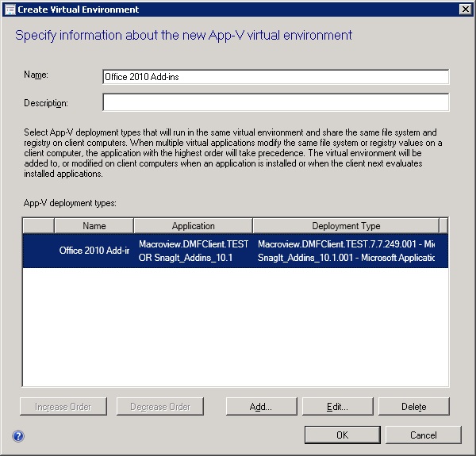Sort by the Name column header
This screenshot has height=456, width=476.
[x=94, y=226]
